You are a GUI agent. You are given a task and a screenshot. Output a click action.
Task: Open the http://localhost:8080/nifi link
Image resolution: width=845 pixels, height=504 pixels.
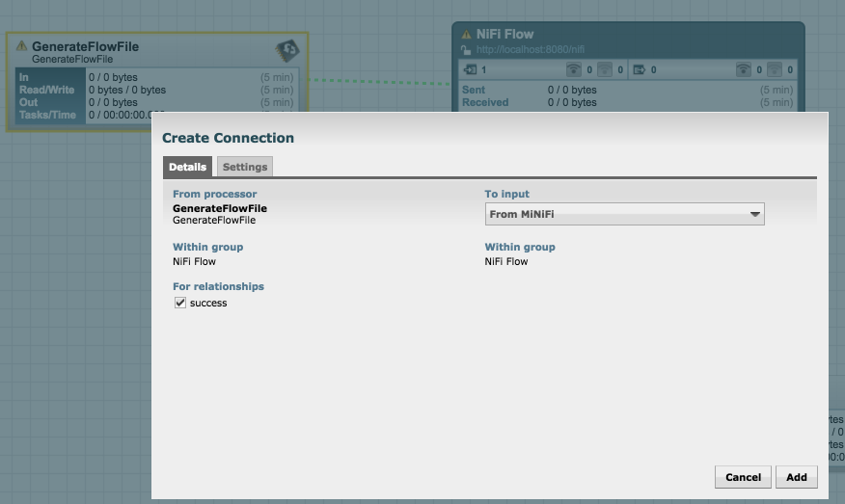click(x=531, y=49)
